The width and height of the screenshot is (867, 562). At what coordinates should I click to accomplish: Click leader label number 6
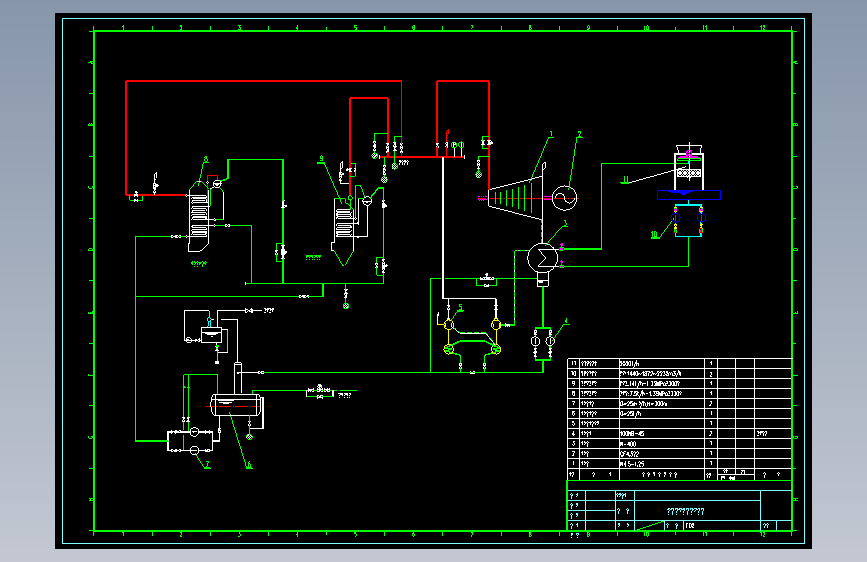pyautogui.click(x=249, y=465)
